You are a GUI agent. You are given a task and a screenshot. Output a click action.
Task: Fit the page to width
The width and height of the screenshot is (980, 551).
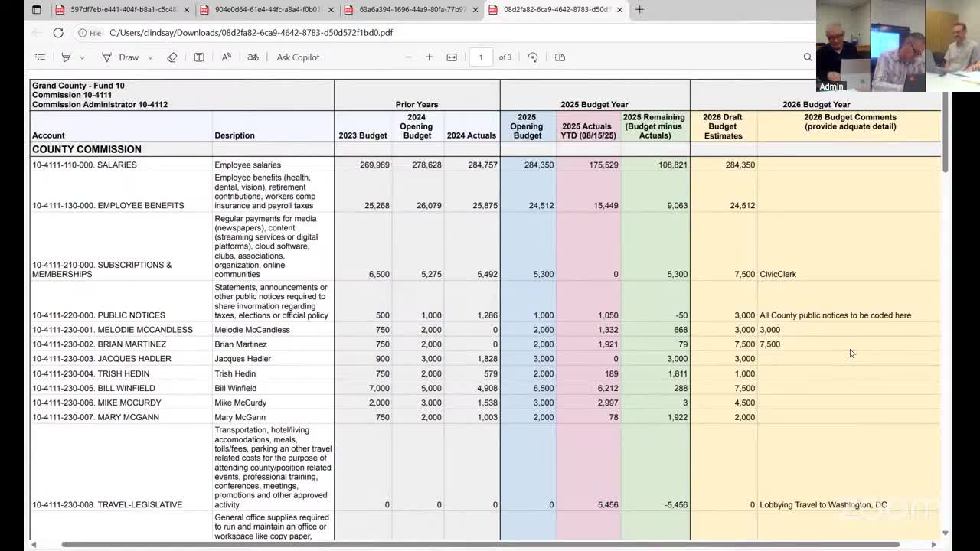(451, 57)
